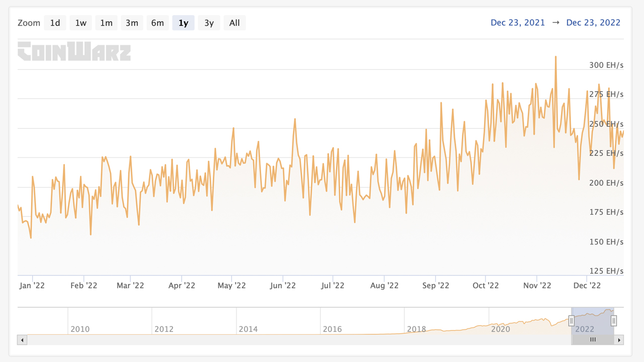Click the right navigator range handle

pos(614,320)
